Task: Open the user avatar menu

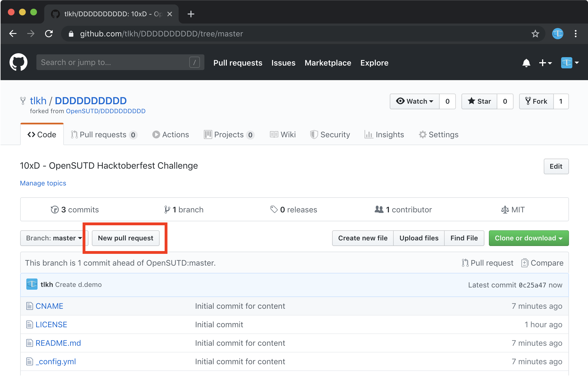Action: [x=570, y=63]
